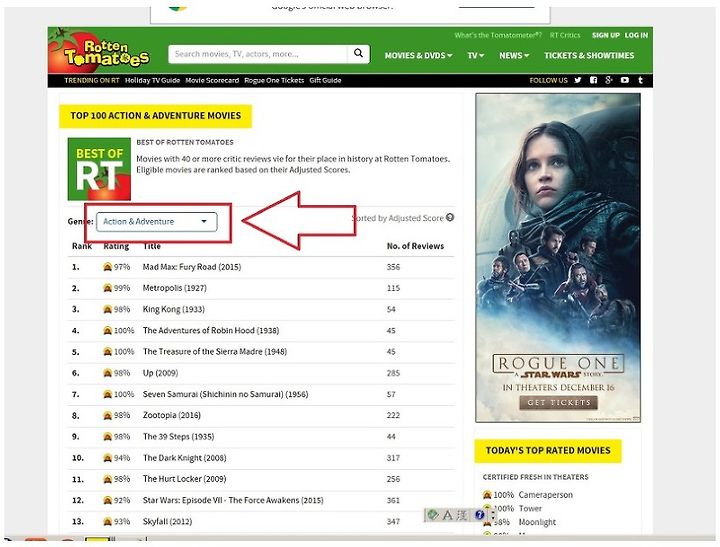
Task: Open Zootopia (2016) movie page
Action: click(x=172, y=415)
